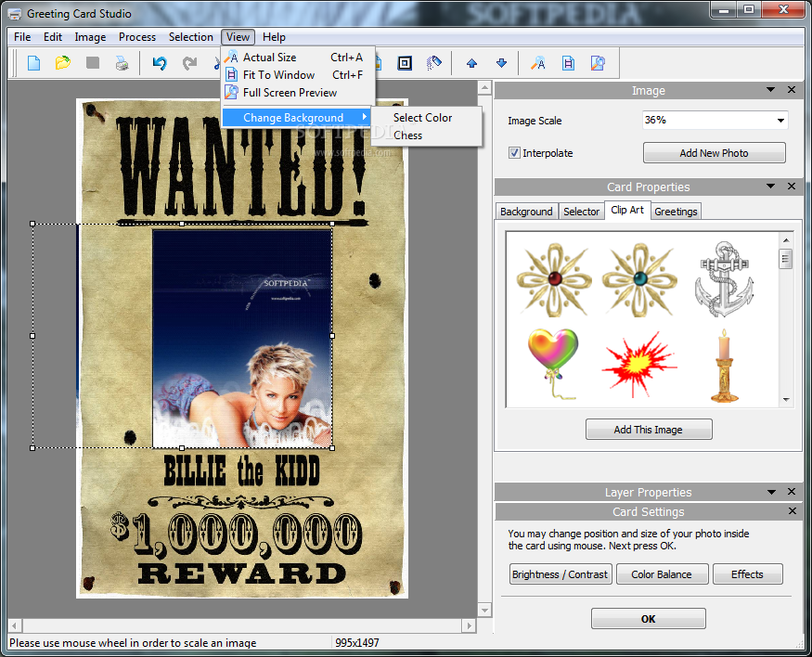Select the teal-gem golden flower clip art

point(640,279)
